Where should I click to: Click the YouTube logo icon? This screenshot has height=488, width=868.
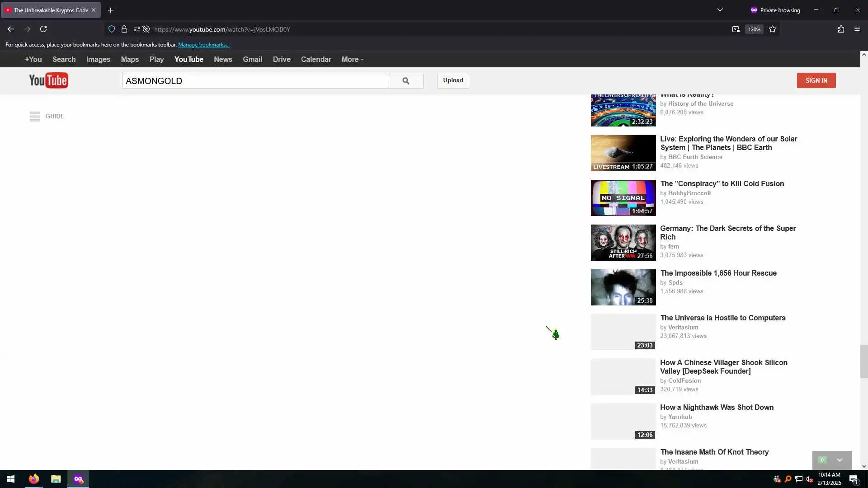(x=48, y=80)
